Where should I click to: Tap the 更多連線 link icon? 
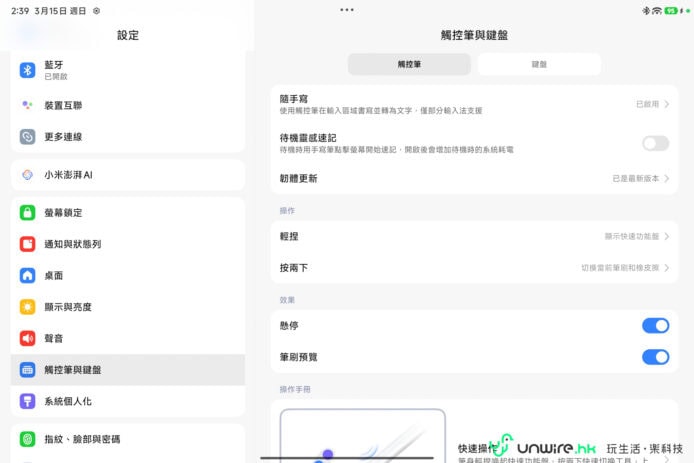pos(28,136)
